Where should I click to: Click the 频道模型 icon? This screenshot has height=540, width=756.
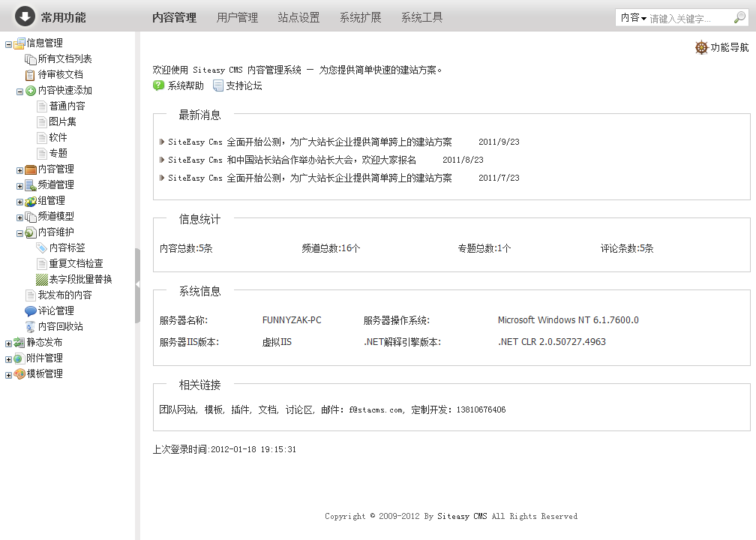pos(31,217)
